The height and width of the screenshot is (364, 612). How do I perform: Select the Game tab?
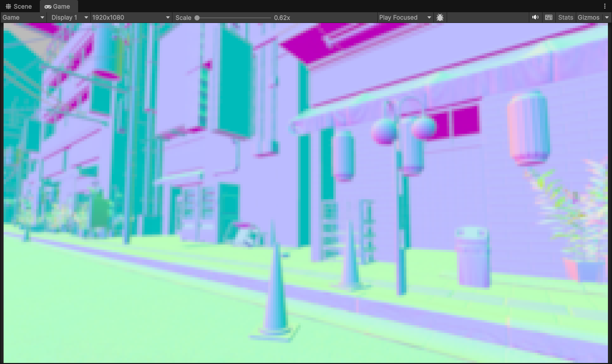pyautogui.click(x=57, y=7)
